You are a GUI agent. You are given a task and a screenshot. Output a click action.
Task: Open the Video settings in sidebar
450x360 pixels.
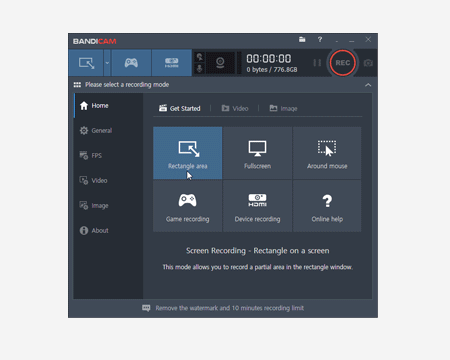click(108, 180)
